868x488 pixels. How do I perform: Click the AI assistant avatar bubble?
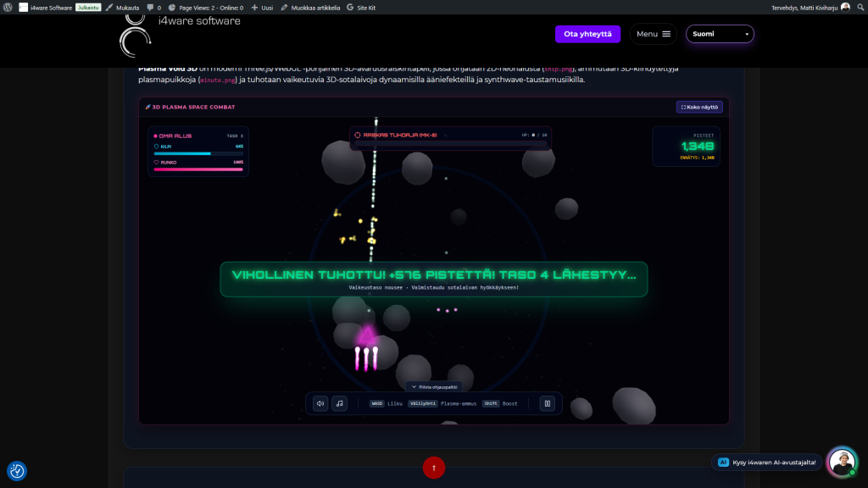pos(842,462)
